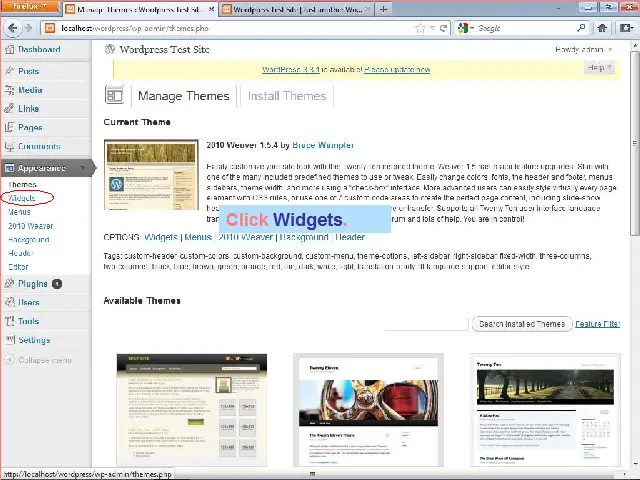The image size is (640, 480).
Task: Open Dashboard in the admin sidebar
Action: tap(39, 49)
